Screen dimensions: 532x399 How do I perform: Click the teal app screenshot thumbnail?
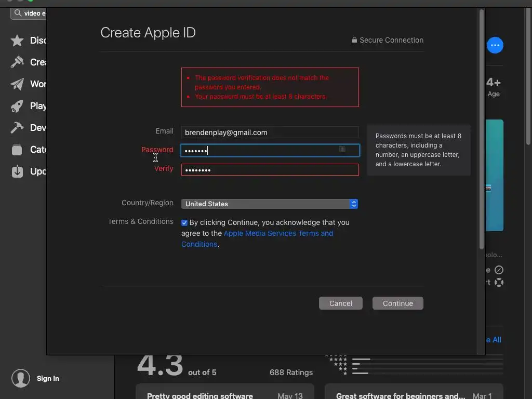click(x=495, y=175)
